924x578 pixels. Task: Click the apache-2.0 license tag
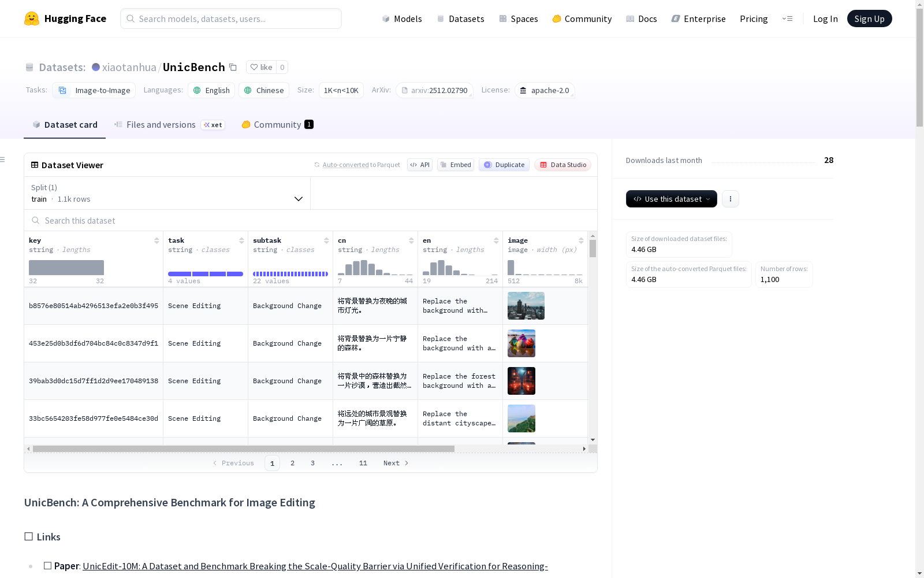(x=545, y=90)
